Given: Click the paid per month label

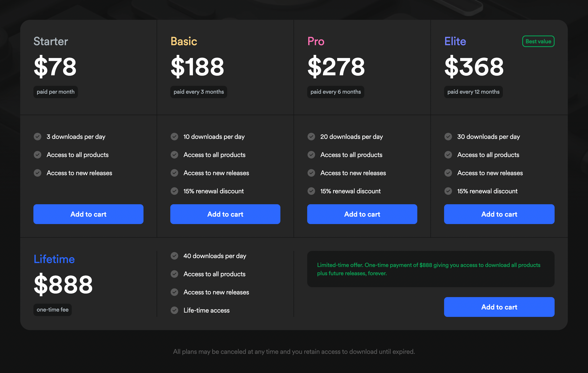Looking at the screenshot, I should pyautogui.click(x=56, y=92).
